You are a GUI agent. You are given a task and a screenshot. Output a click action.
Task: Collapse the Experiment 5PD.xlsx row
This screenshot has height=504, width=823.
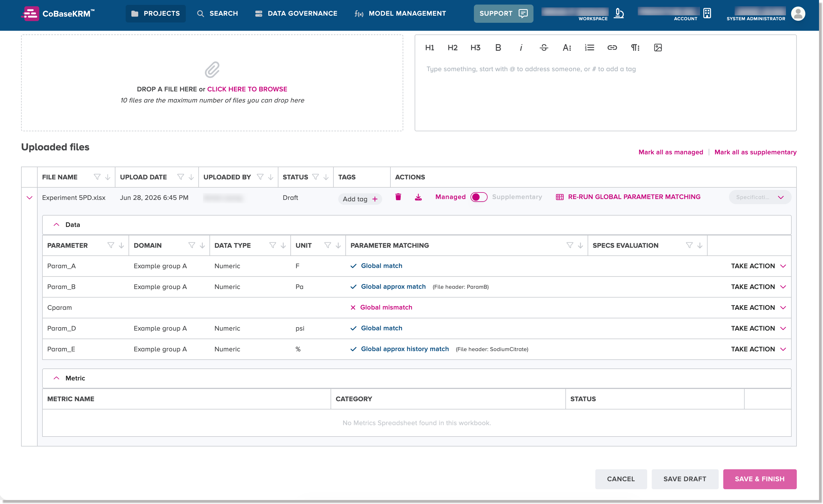29,198
